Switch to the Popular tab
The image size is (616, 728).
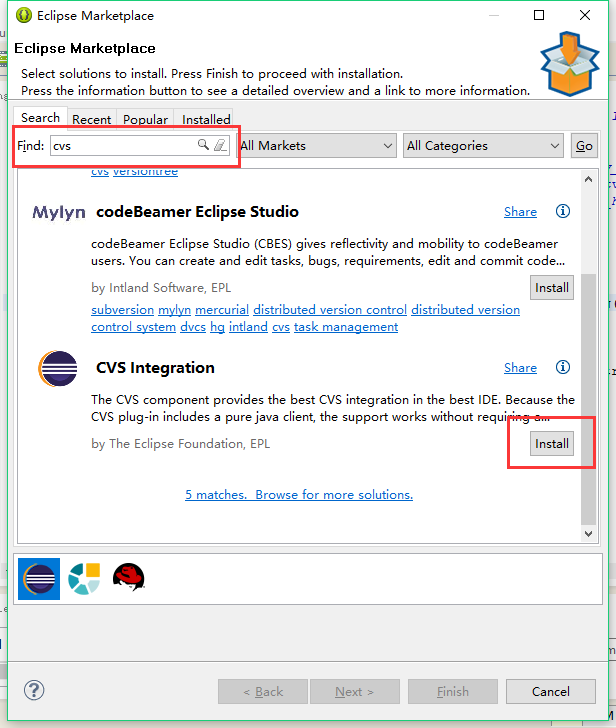click(x=145, y=119)
